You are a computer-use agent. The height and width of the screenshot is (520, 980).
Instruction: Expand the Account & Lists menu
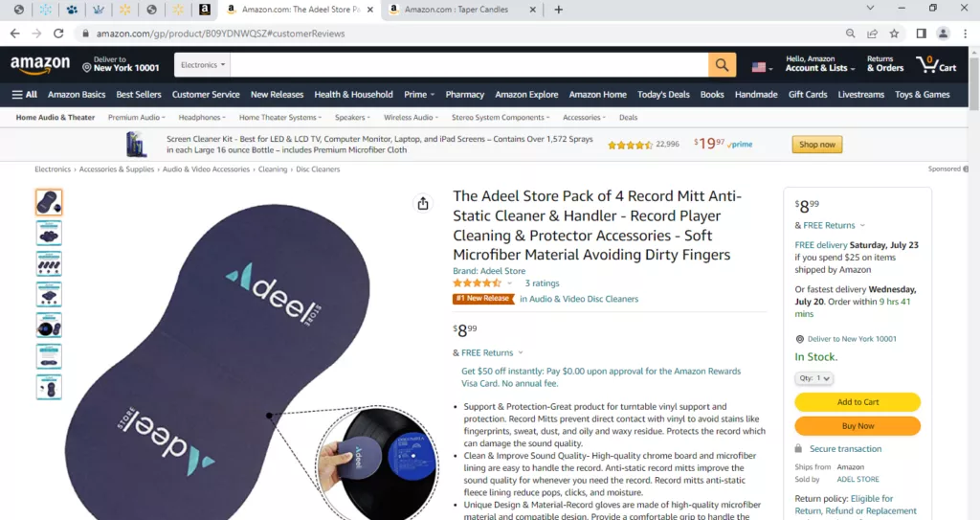(x=820, y=64)
